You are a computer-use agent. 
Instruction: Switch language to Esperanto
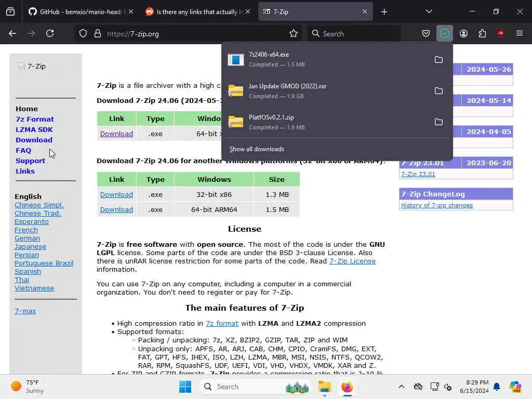coord(32,221)
